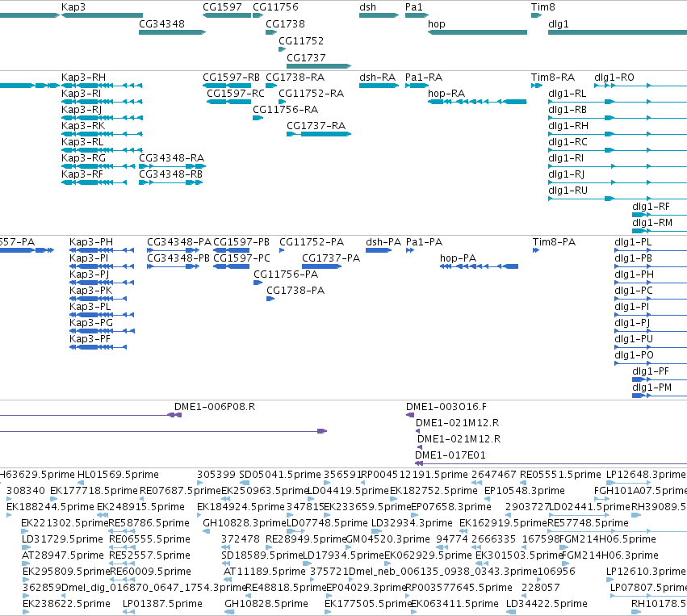Click the CG11752 gene label

click(301, 41)
